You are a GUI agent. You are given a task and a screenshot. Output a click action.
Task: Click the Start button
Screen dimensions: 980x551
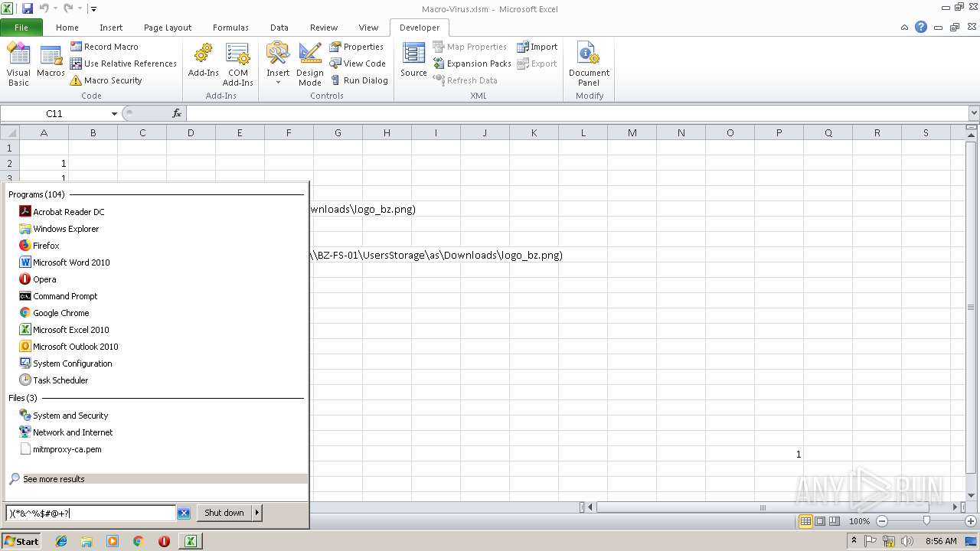[21, 541]
